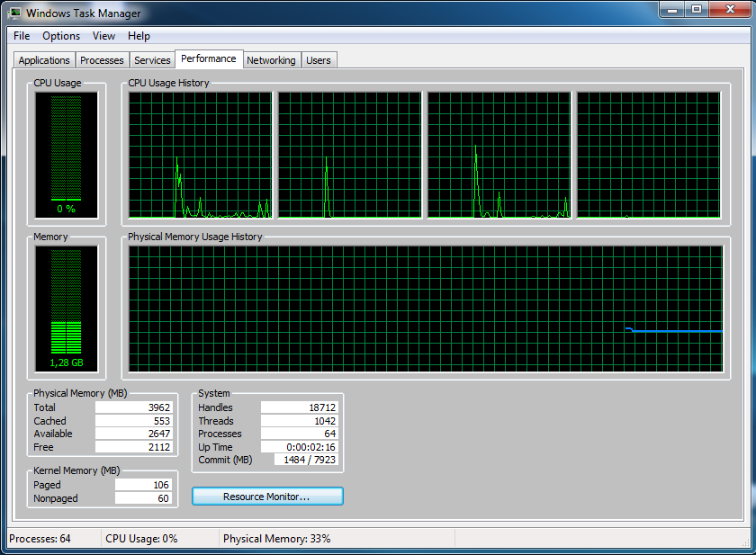
Task: Open the View menu
Action: (103, 36)
